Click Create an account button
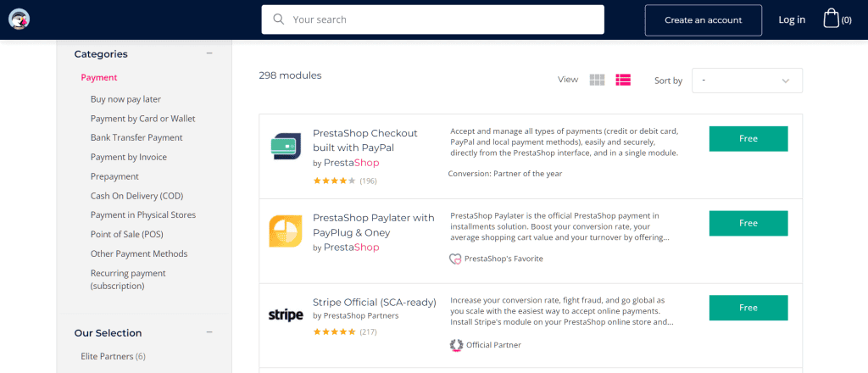The width and height of the screenshot is (868, 373). click(x=703, y=20)
